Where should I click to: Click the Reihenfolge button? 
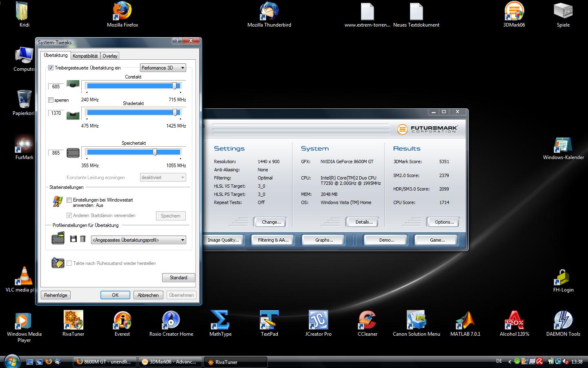tap(56, 295)
